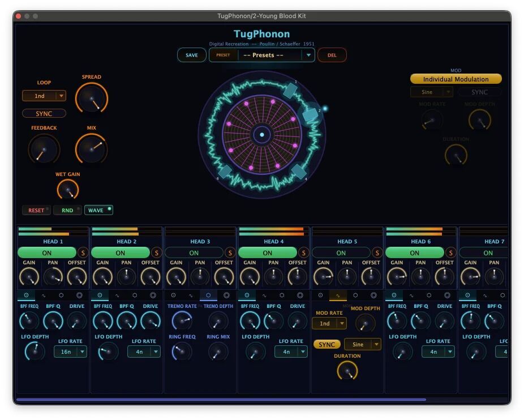Turn off Head 2 ON switch

coord(121,253)
